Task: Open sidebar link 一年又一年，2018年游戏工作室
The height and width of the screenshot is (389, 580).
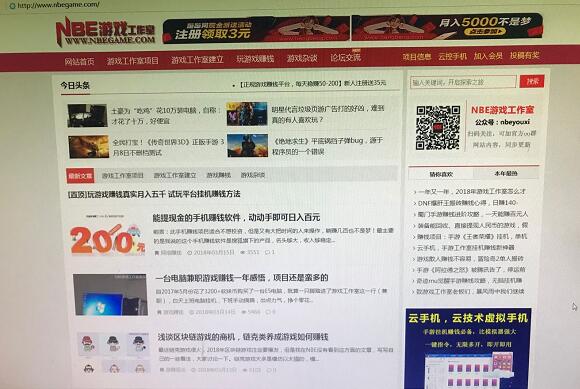Action: pos(471,192)
